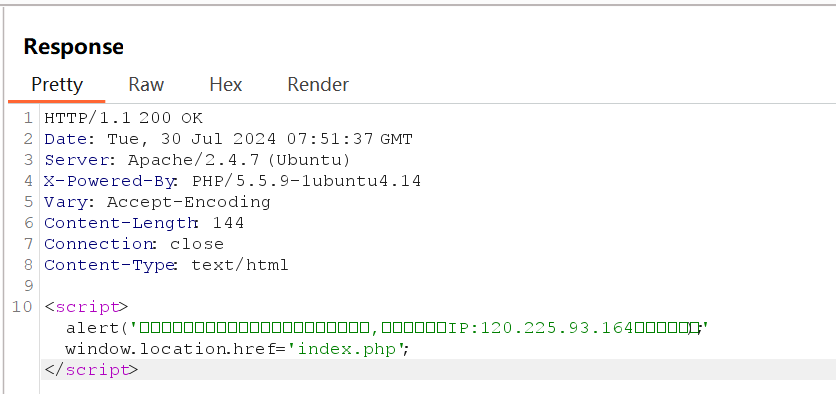Switch to the Pretty tab
This screenshot has width=836, height=394.
57,85
